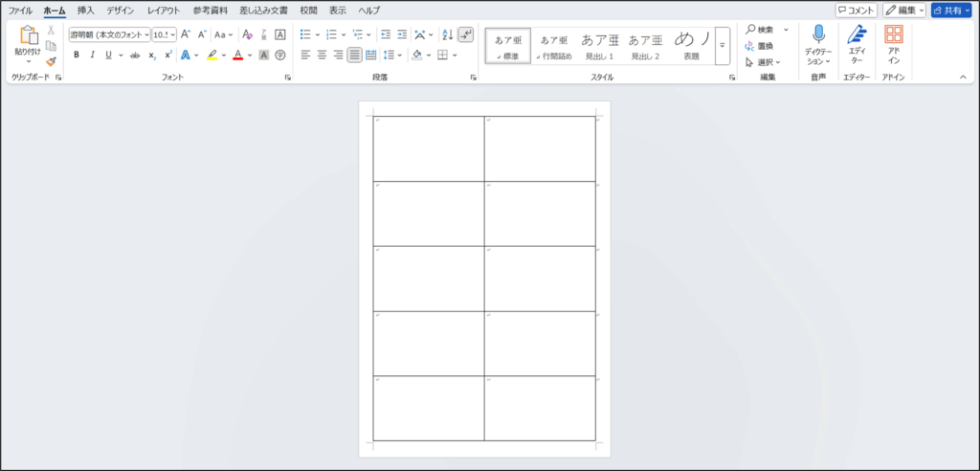Click the 編集 mode button
Screen dimensions: 980x471
pos(903,10)
